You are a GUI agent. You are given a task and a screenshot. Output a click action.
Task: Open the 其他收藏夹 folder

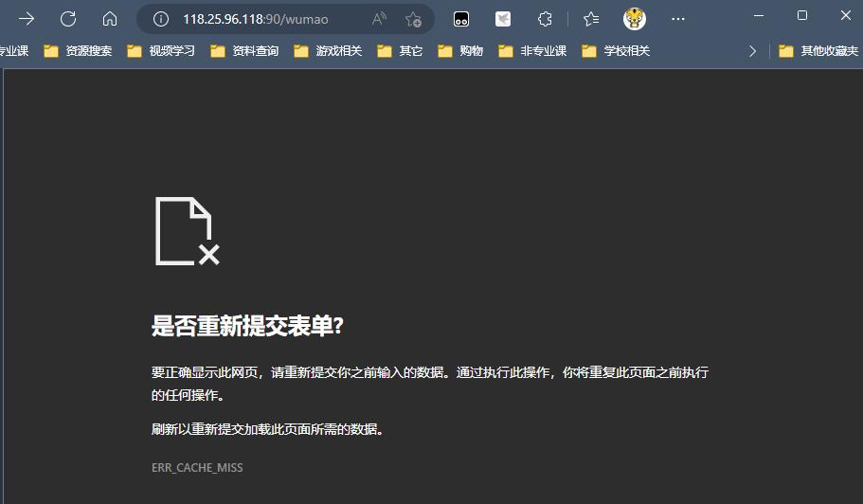pos(818,51)
